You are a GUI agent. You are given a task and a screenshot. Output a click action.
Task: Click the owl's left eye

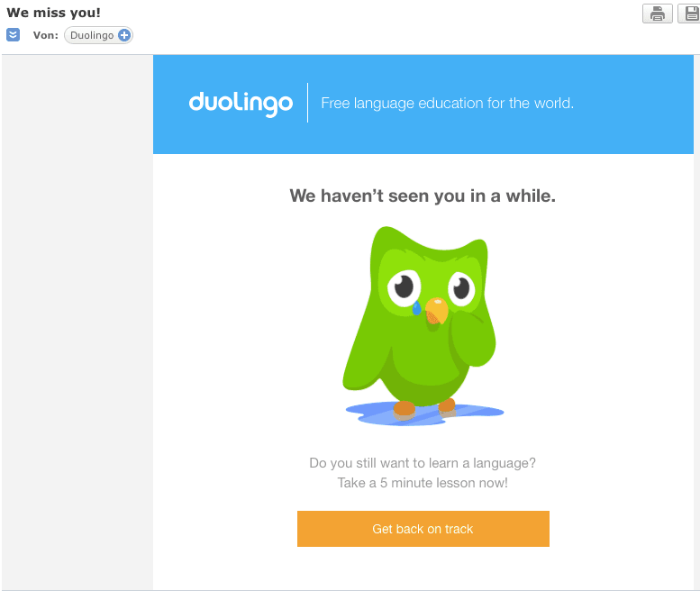404,287
